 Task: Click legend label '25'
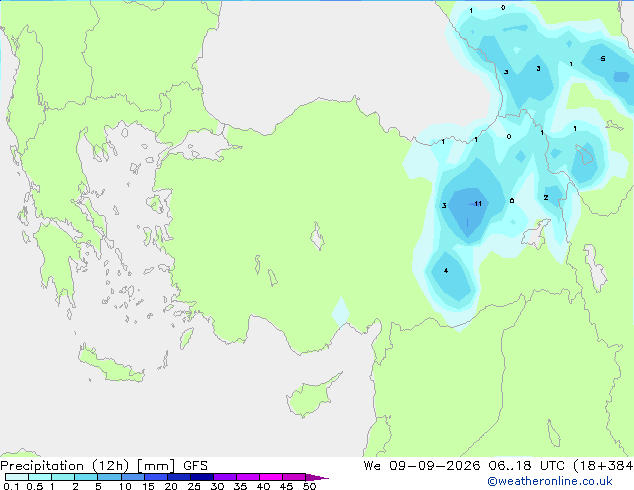click(x=194, y=486)
